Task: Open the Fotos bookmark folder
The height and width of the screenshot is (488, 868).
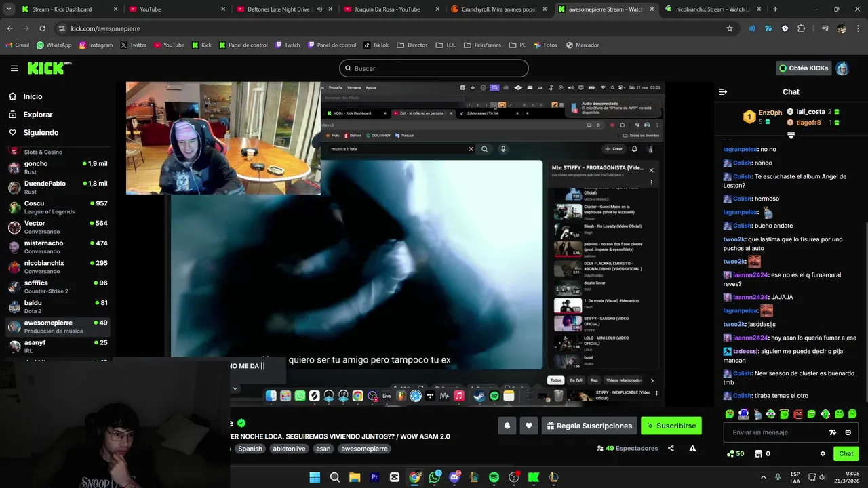Action: [545, 45]
